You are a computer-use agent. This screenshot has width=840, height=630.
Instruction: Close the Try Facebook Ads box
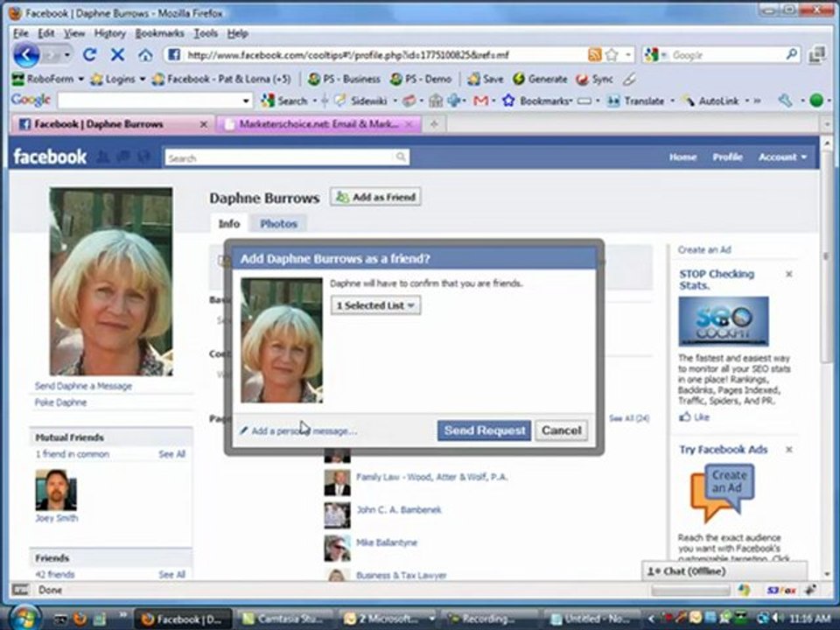(789, 450)
